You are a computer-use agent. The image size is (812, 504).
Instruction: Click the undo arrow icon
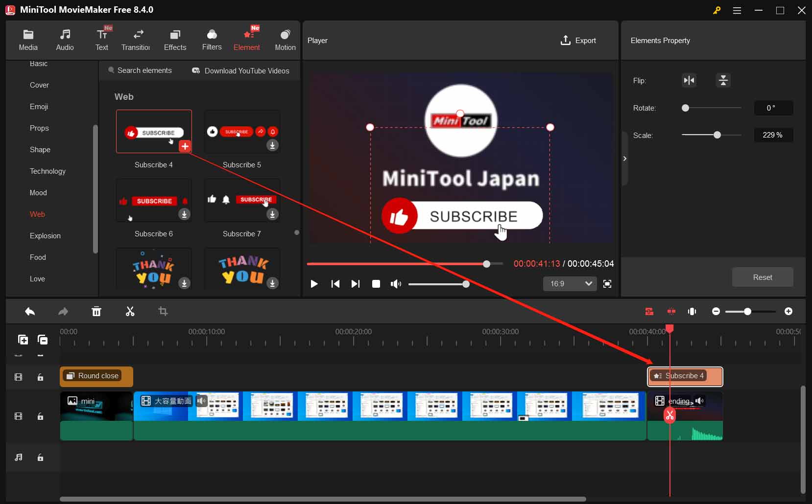pos(30,312)
